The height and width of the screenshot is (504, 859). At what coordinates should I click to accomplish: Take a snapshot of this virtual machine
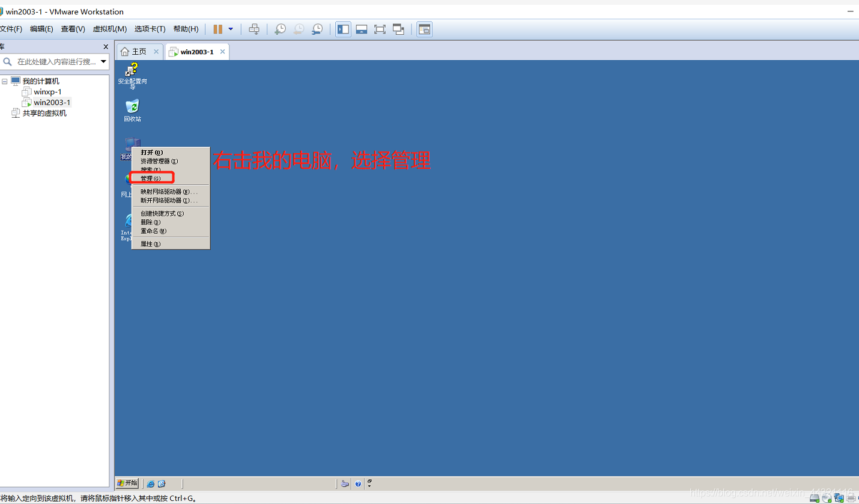coord(280,29)
